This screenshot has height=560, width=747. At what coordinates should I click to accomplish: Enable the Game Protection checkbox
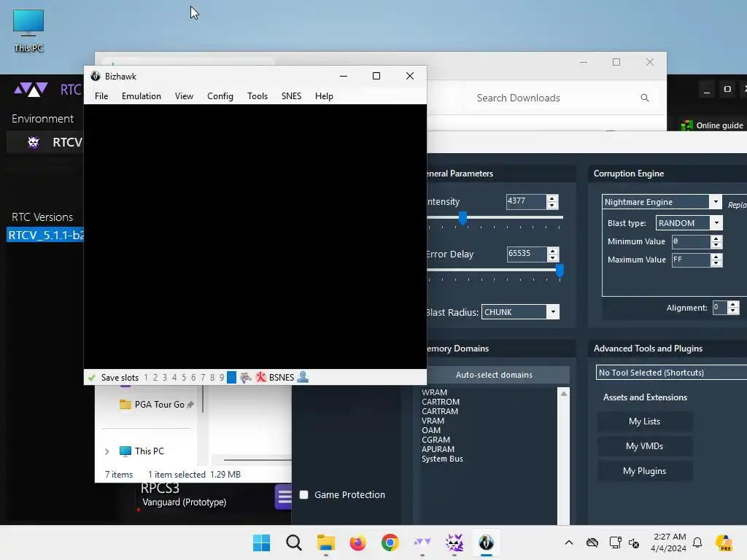click(304, 495)
